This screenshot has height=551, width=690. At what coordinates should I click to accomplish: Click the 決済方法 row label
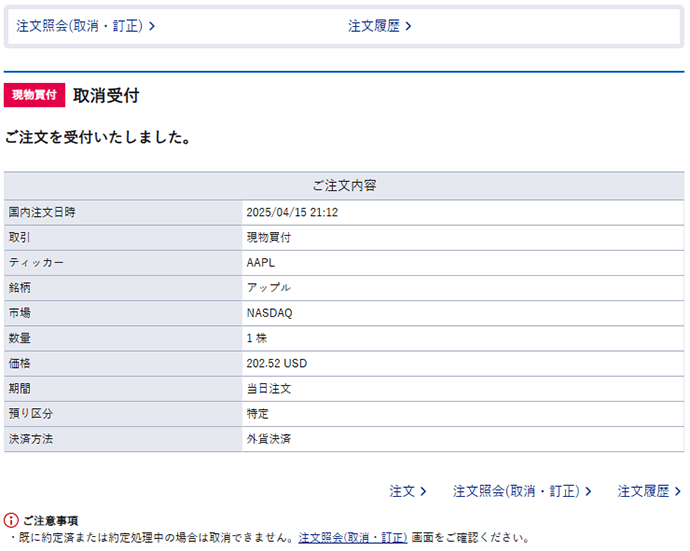click(x=31, y=439)
